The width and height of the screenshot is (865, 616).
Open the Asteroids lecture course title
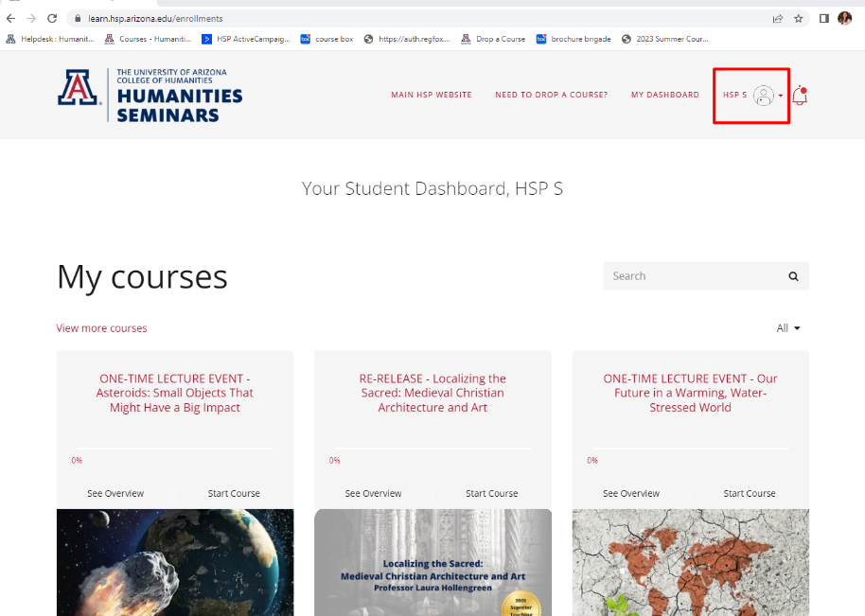175,394
